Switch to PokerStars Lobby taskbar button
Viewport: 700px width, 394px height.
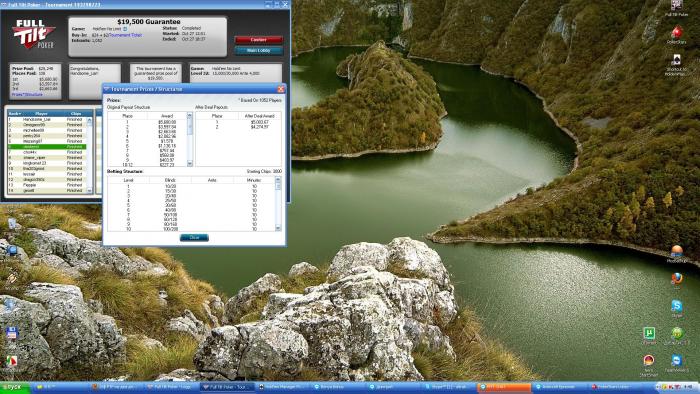[614, 387]
